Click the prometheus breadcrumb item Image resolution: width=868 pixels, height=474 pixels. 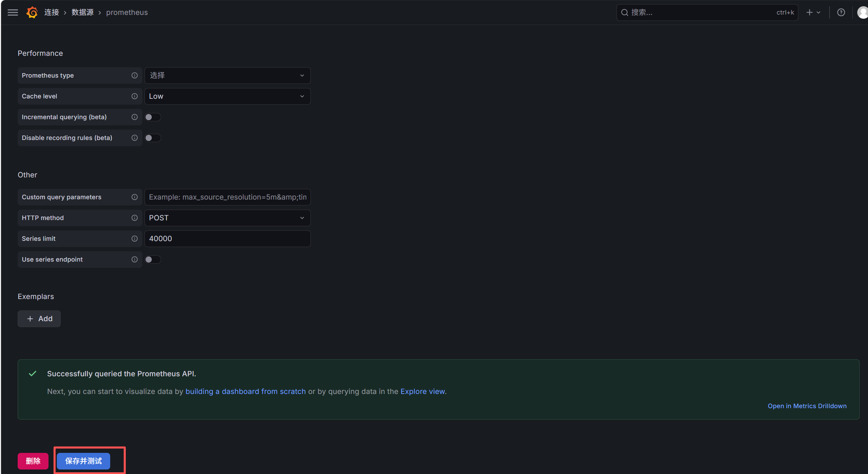pyautogui.click(x=127, y=12)
